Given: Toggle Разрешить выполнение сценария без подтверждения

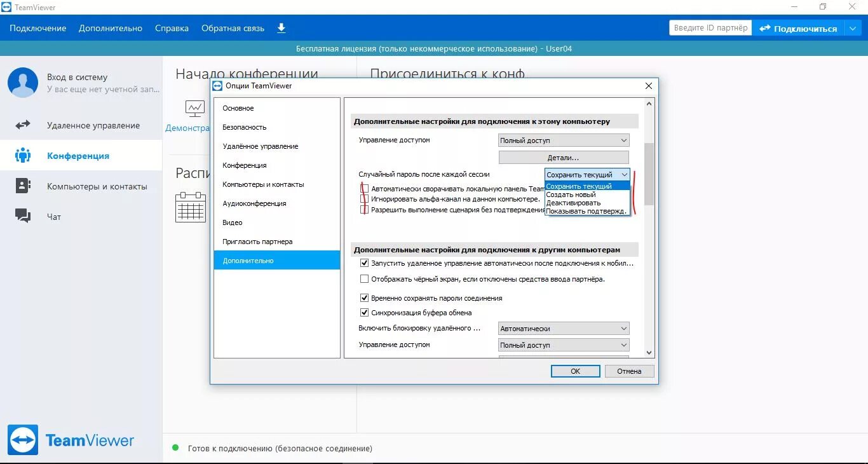Looking at the screenshot, I should pyautogui.click(x=365, y=210).
